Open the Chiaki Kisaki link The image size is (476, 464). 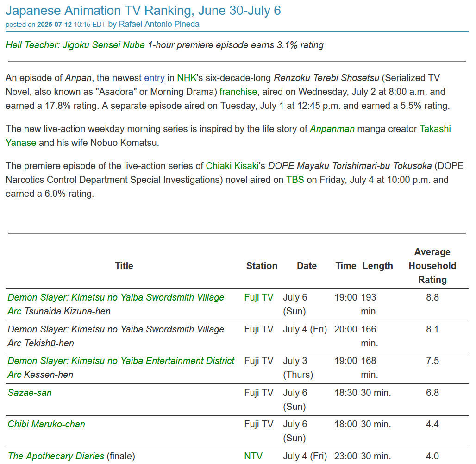tap(232, 166)
